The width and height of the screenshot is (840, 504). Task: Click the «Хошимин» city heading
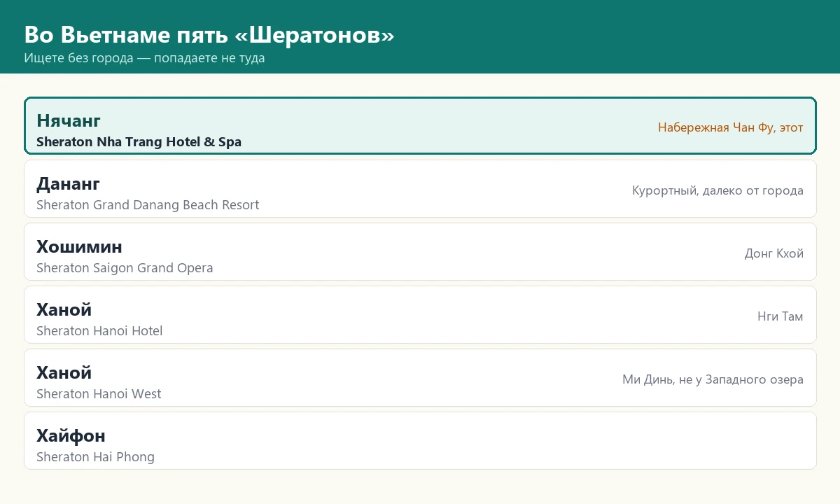[x=79, y=246]
